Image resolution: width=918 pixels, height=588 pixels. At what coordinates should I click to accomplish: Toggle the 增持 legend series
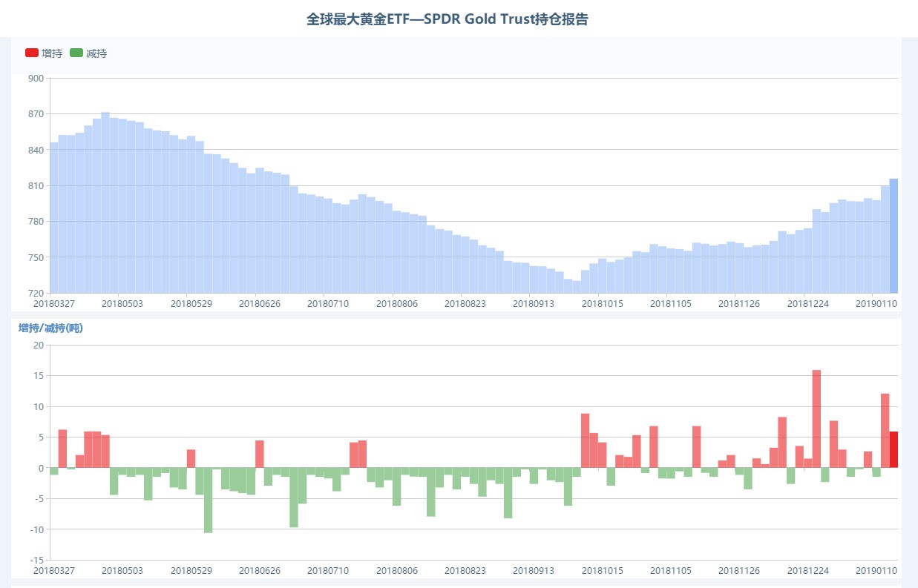(x=43, y=53)
